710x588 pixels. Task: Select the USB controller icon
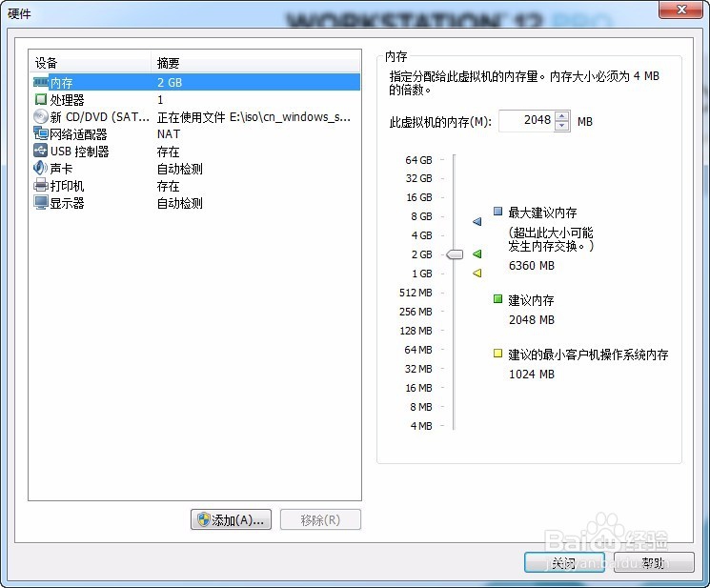(41, 151)
